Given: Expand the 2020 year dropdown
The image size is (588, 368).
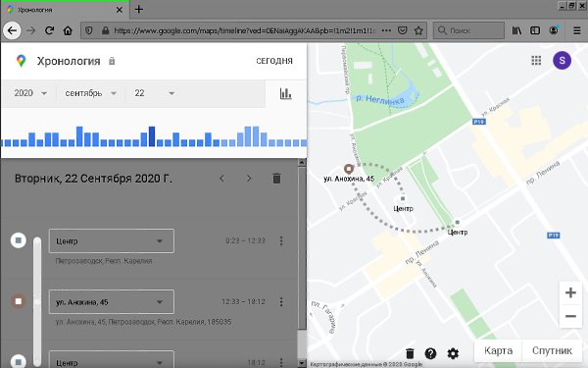Looking at the screenshot, I should (x=30, y=93).
